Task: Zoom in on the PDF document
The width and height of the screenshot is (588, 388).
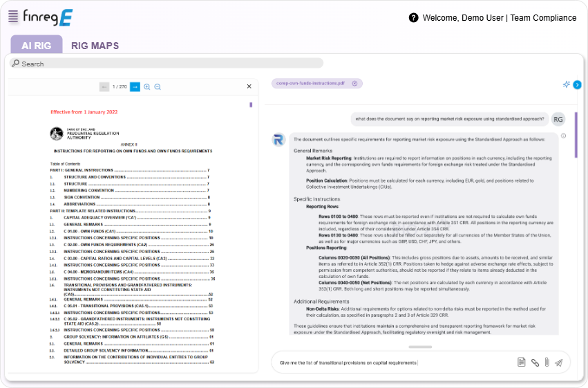Action: 146,86
